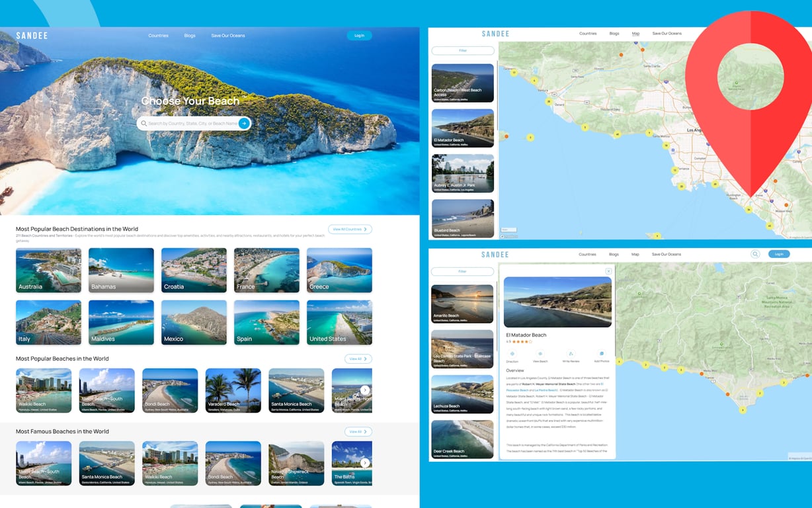Click the Add Photos icon in the detail panel
The width and height of the screenshot is (812, 508).
(x=601, y=354)
